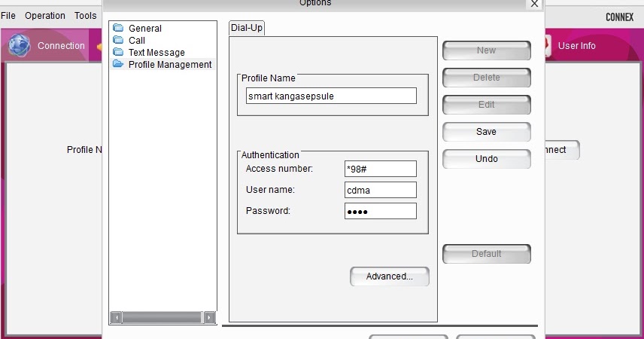Select the Call label in the options tree
Viewport: 644px width, 339px height.
click(x=137, y=41)
